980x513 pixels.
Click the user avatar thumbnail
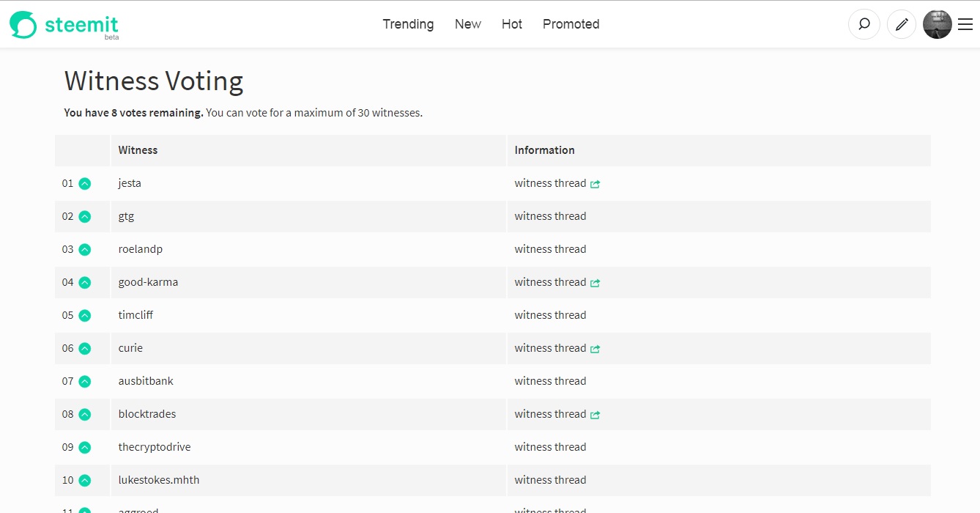pos(937,24)
